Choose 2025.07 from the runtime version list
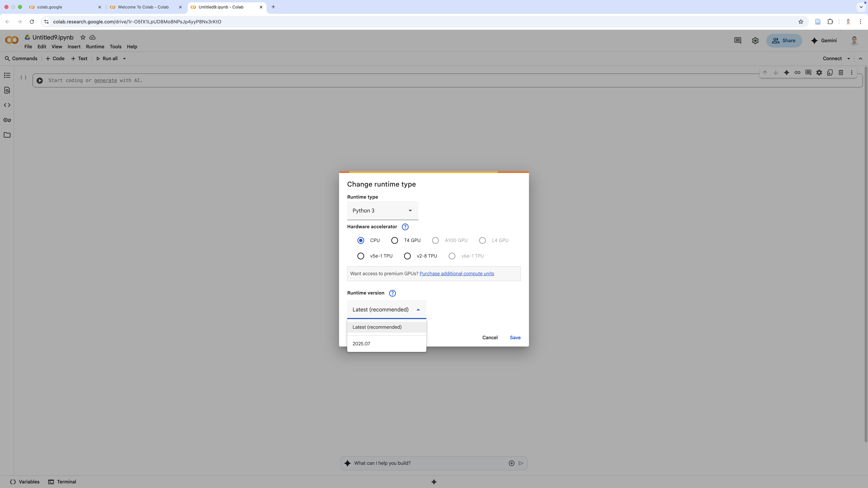868x488 pixels. tap(361, 343)
